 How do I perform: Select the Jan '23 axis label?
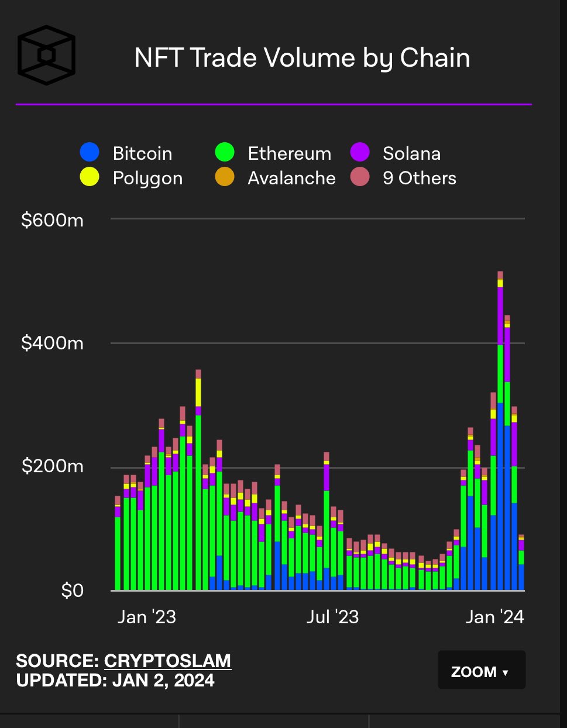point(146,617)
